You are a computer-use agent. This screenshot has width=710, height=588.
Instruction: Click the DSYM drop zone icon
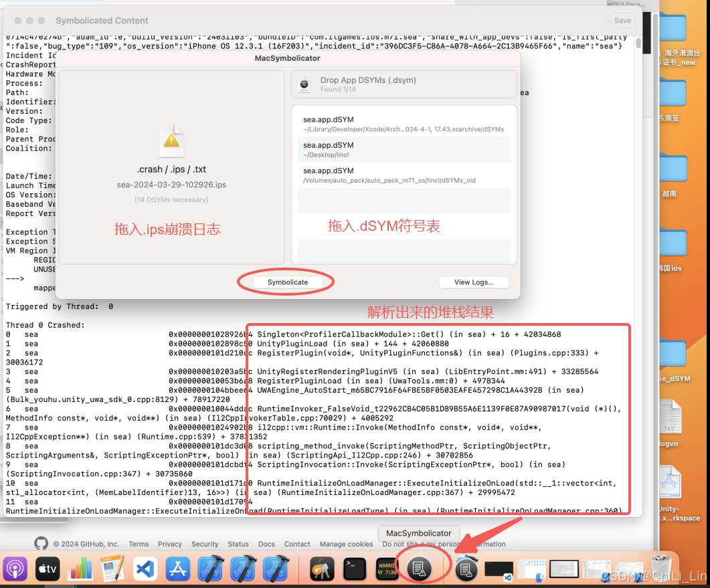[304, 84]
